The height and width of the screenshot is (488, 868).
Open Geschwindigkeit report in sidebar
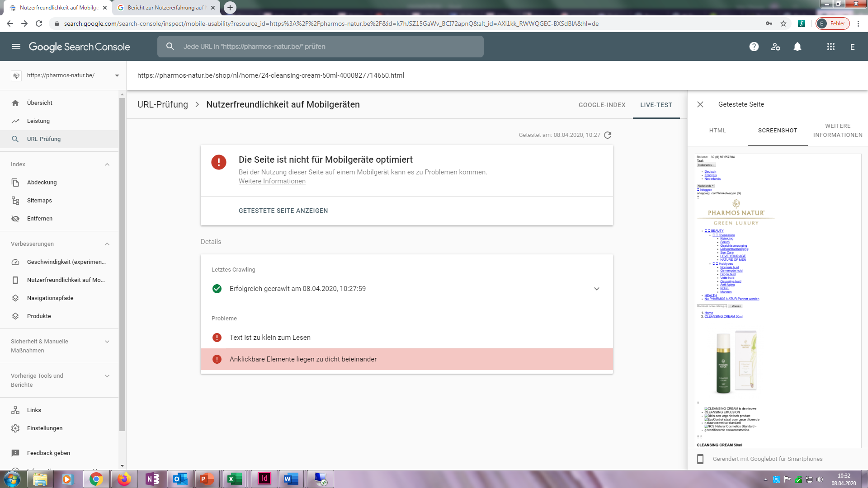[66, 262]
